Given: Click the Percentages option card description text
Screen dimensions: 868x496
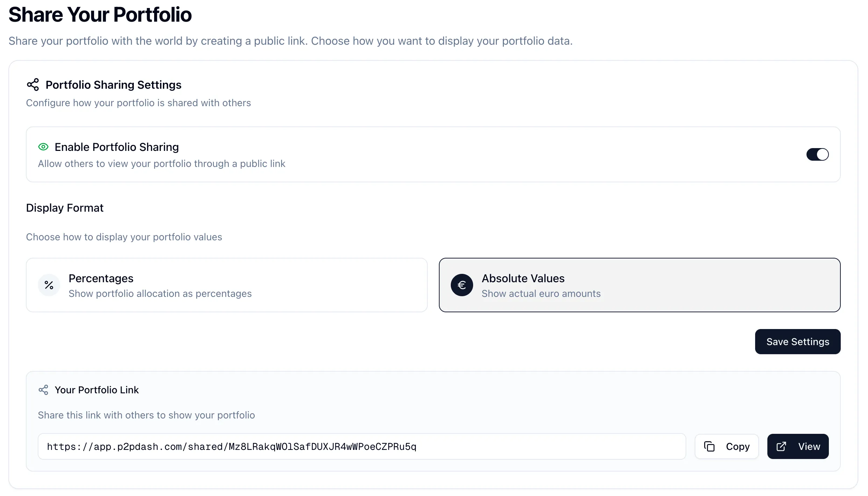Looking at the screenshot, I should 160,293.
